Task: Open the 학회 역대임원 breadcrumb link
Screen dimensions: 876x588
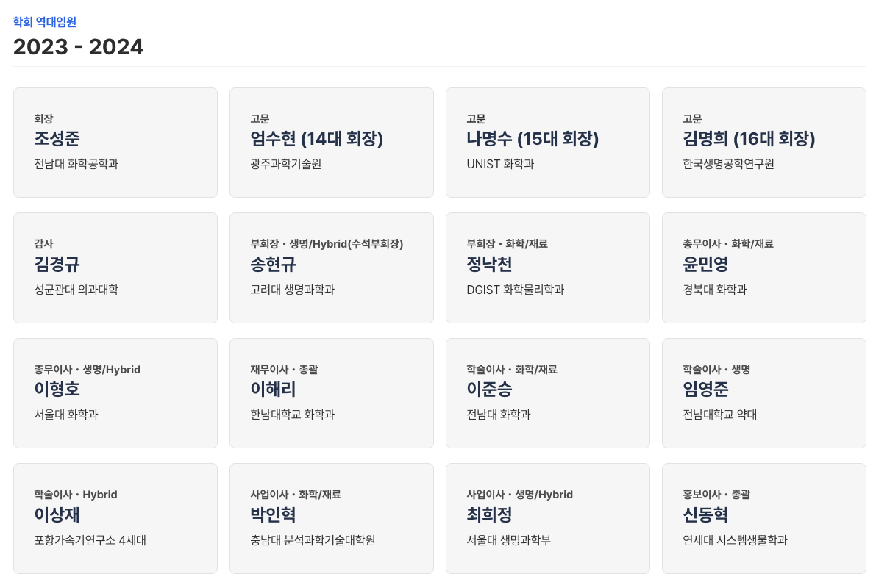Action: (45, 22)
